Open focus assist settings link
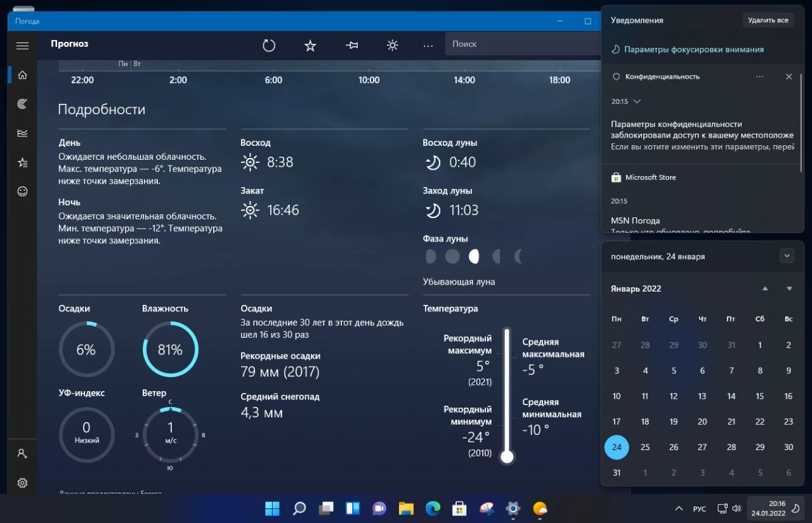 688,49
